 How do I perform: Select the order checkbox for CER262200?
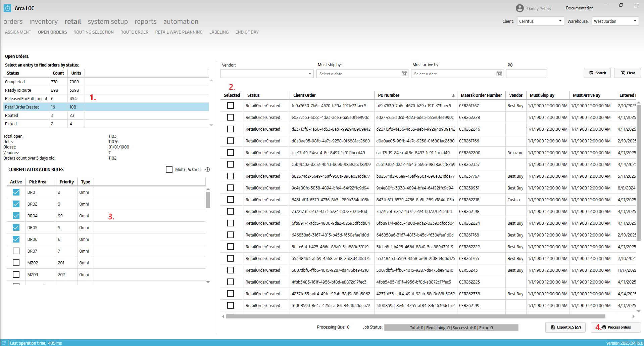[x=231, y=153]
